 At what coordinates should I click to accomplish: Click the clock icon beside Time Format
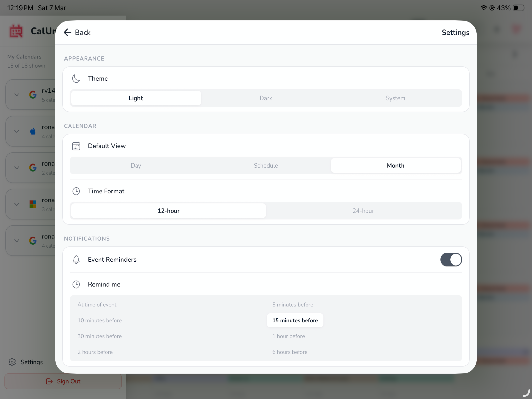[76, 191]
